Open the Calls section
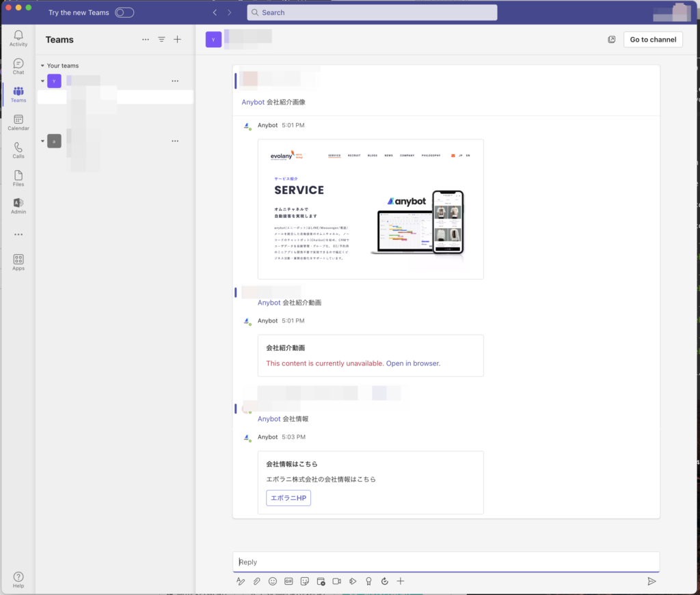This screenshot has height=595, width=700. click(18, 150)
